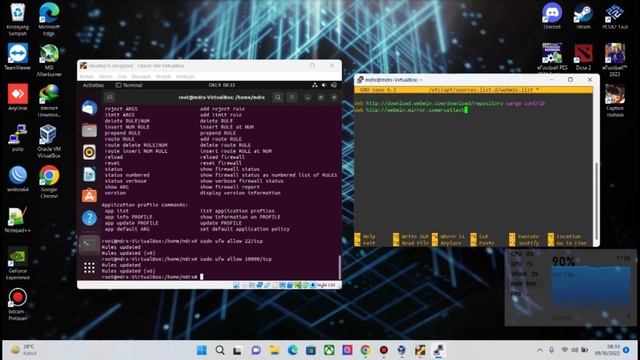Screen dimensions: 640x360
Task: Launch Google Chrome desktop shortcut
Action: [49, 182]
